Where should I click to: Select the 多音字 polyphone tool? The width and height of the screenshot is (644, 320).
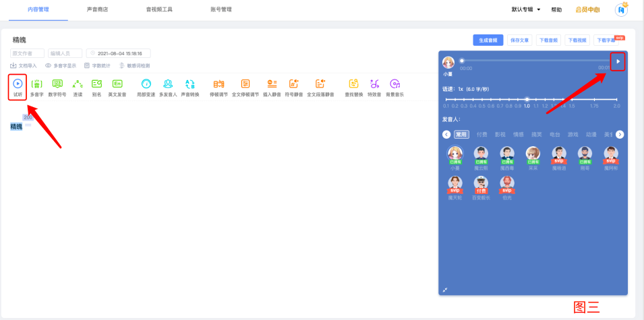coord(36,84)
